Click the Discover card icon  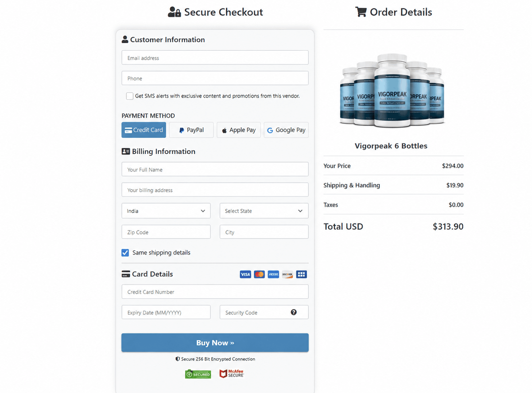287,275
